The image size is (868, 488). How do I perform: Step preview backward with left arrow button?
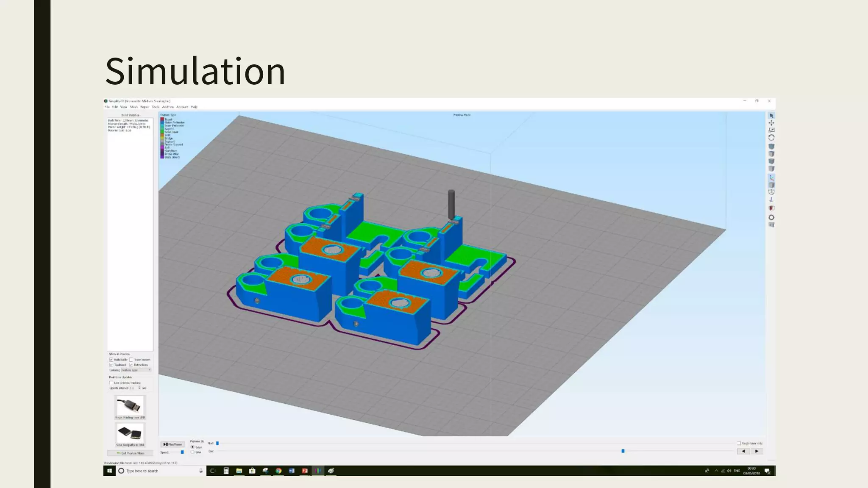point(743,451)
